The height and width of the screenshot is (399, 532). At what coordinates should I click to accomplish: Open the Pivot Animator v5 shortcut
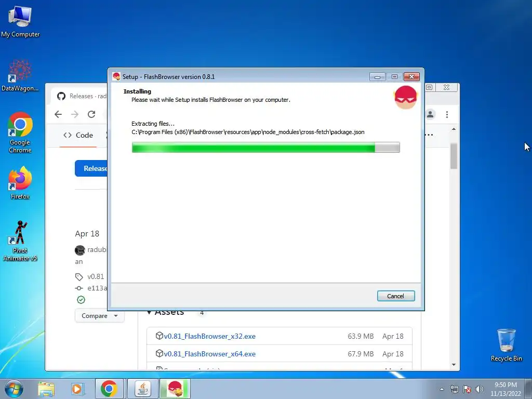20,241
